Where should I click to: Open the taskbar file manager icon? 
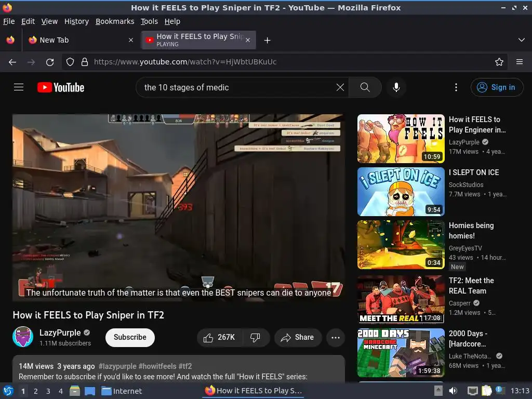click(x=75, y=391)
